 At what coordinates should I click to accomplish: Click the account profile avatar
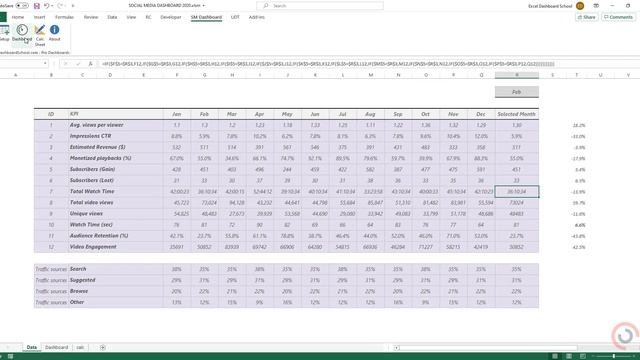pyautogui.click(x=580, y=6)
